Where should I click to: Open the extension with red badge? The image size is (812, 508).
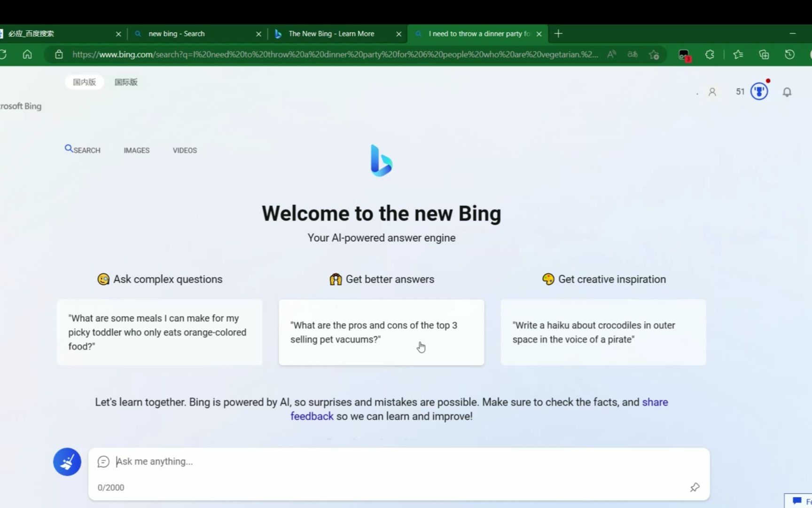pyautogui.click(x=684, y=55)
